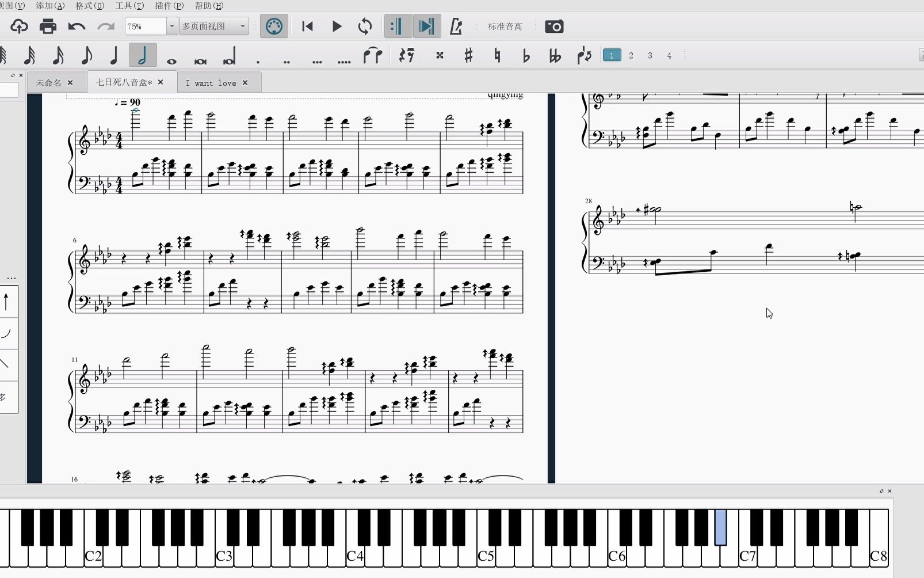Print the score using printer icon

click(48, 26)
